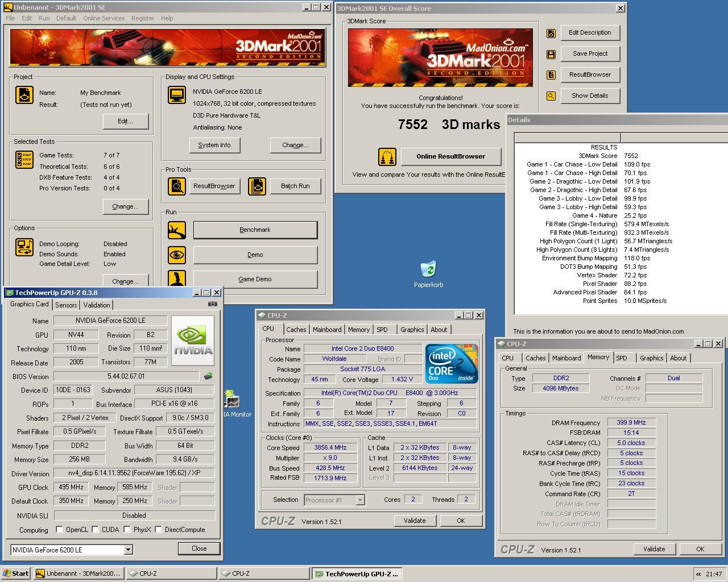Screen dimensions: 728x582
Task: Select the Papierkorb desktop icon
Action: (x=428, y=275)
